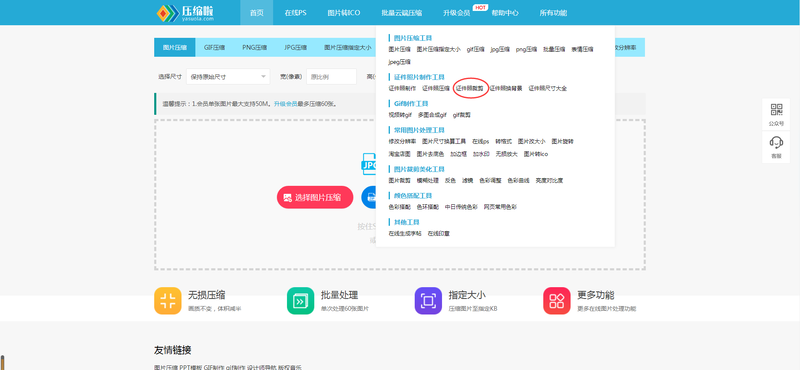Click the orange 无损压缩 feature icon
The width and height of the screenshot is (800, 370).
168,301
